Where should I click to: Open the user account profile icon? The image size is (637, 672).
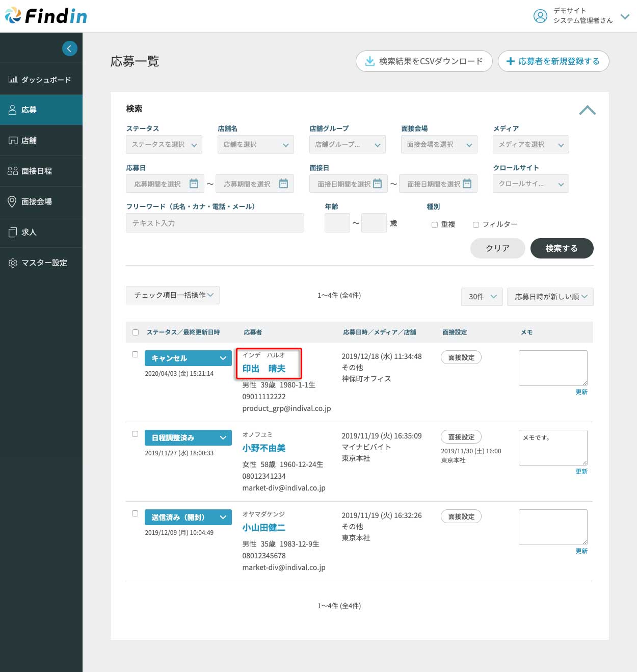pyautogui.click(x=540, y=16)
